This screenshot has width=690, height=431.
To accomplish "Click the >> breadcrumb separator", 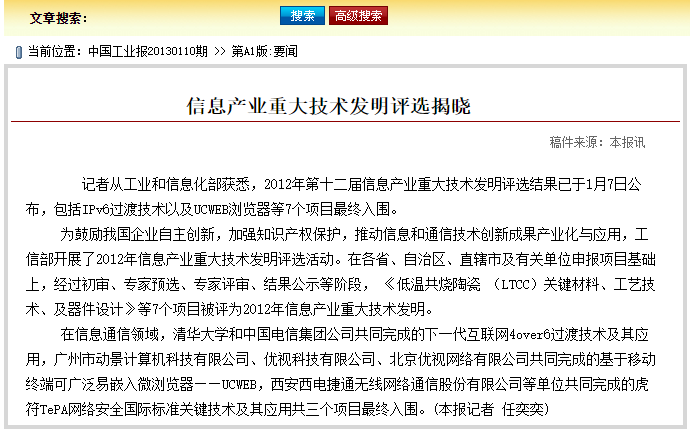I will pos(222,51).
